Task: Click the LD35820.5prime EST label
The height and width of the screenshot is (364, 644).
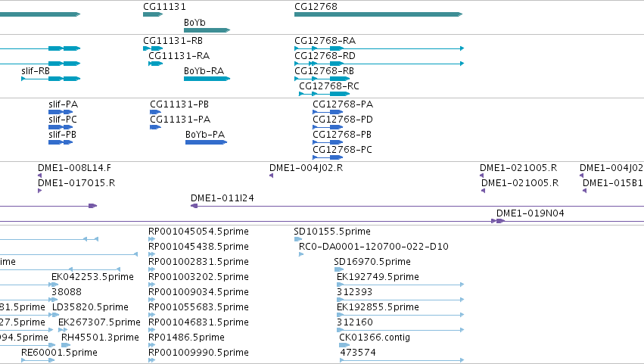Action: (x=90, y=308)
